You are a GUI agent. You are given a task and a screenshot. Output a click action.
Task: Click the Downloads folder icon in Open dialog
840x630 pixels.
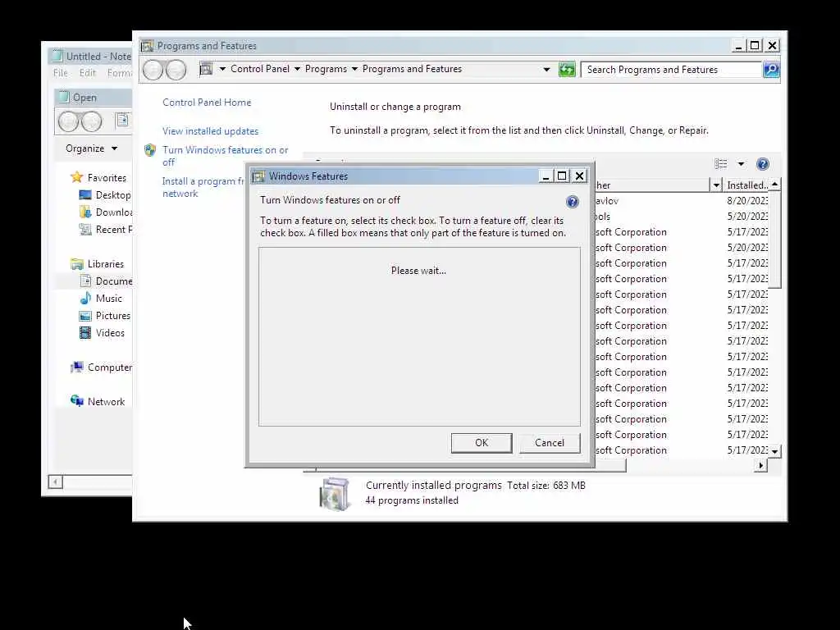(85, 212)
